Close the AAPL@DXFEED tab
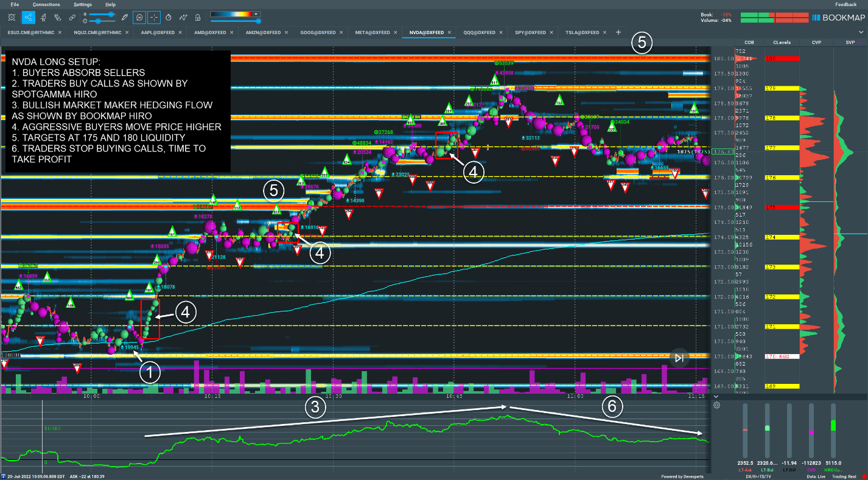868x480 pixels. [x=181, y=32]
